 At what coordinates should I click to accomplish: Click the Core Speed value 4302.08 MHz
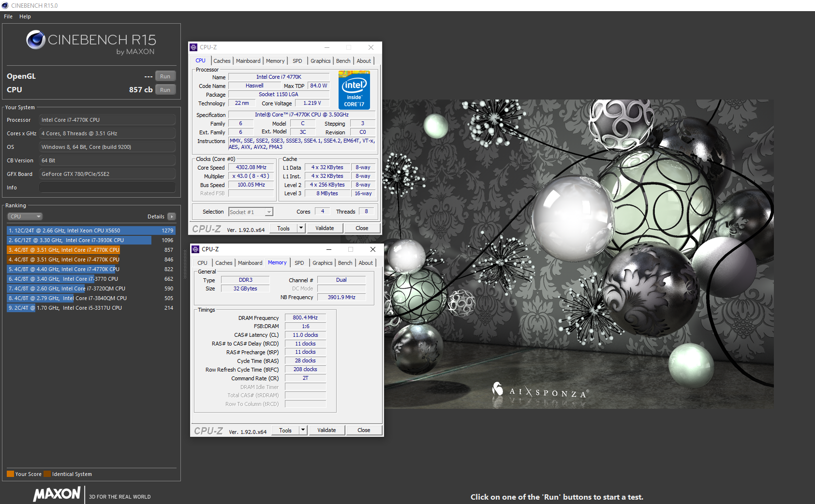tap(251, 168)
